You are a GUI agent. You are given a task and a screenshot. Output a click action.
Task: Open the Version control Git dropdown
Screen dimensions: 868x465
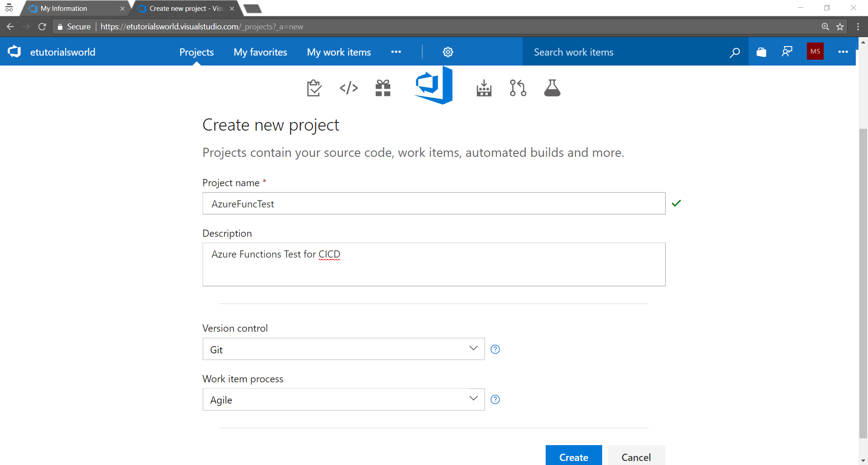(344, 349)
